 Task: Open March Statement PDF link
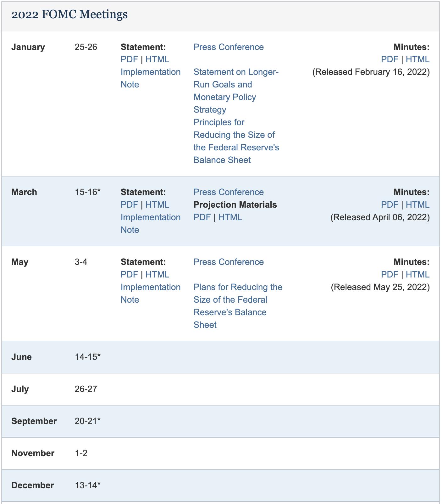129,205
